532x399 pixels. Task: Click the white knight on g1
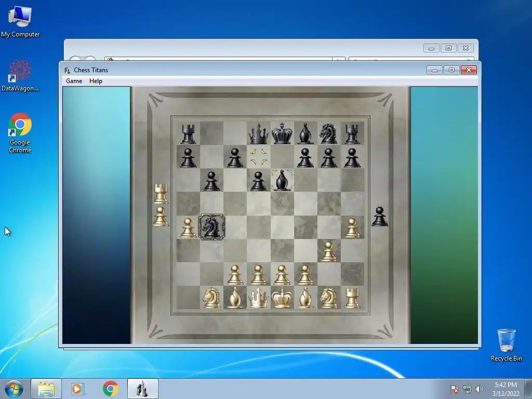point(328,298)
